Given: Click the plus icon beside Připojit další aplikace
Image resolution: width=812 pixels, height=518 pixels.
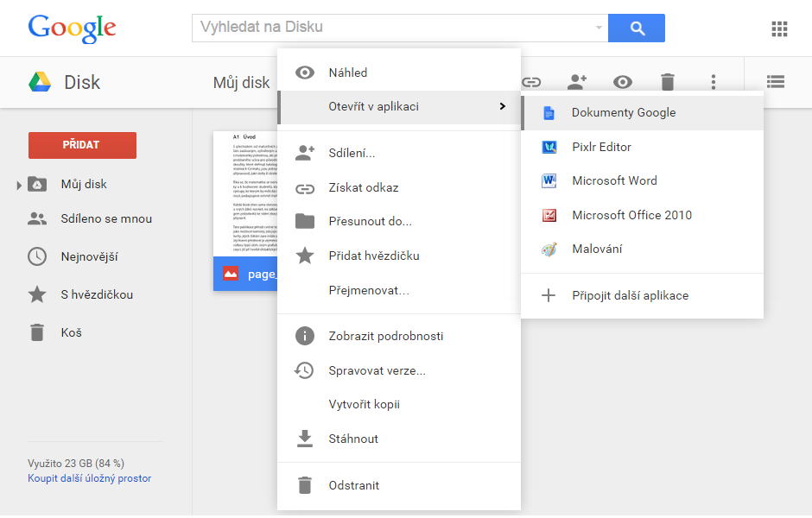Looking at the screenshot, I should [x=549, y=295].
